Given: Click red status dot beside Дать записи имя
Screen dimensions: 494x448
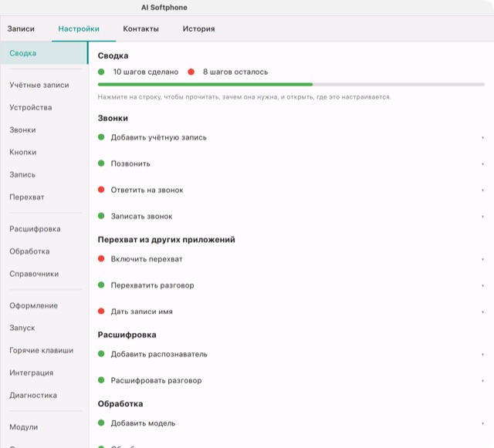Looking at the screenshot, I should click(x=101, y=311).
